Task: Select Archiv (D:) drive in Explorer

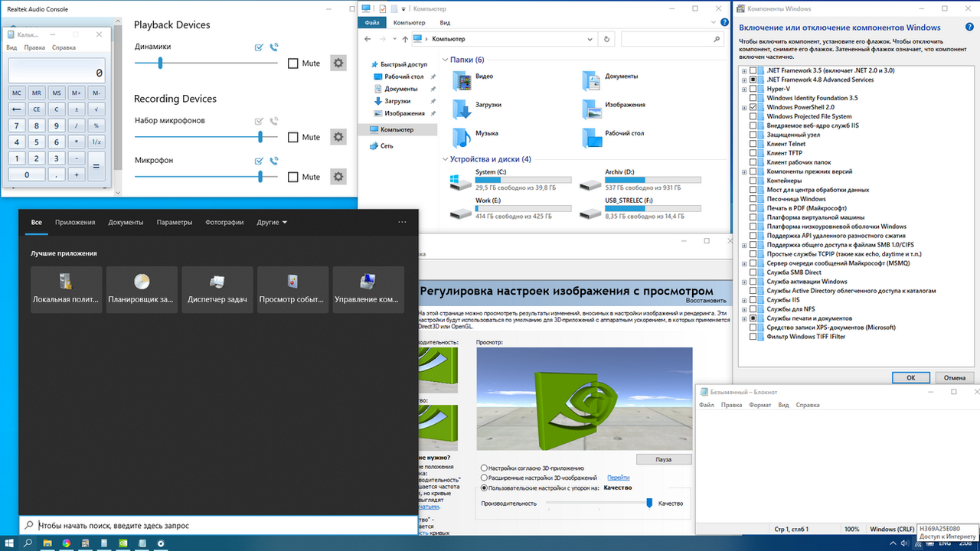Action: 640,181
